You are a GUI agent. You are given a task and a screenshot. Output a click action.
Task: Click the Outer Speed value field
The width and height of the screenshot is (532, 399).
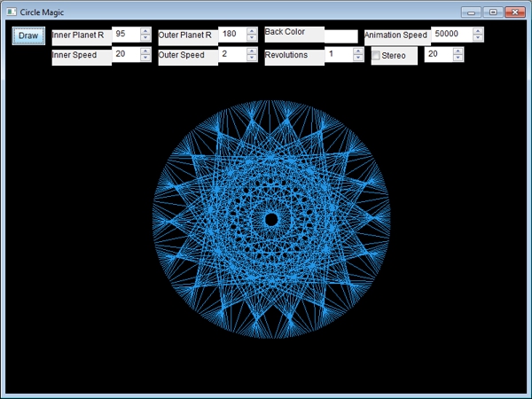(232, 54)
